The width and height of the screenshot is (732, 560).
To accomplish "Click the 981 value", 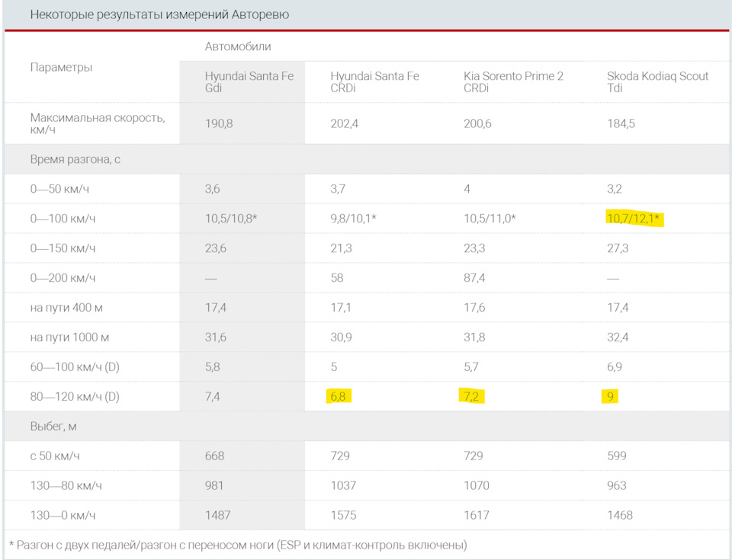I will coord(214,486).
